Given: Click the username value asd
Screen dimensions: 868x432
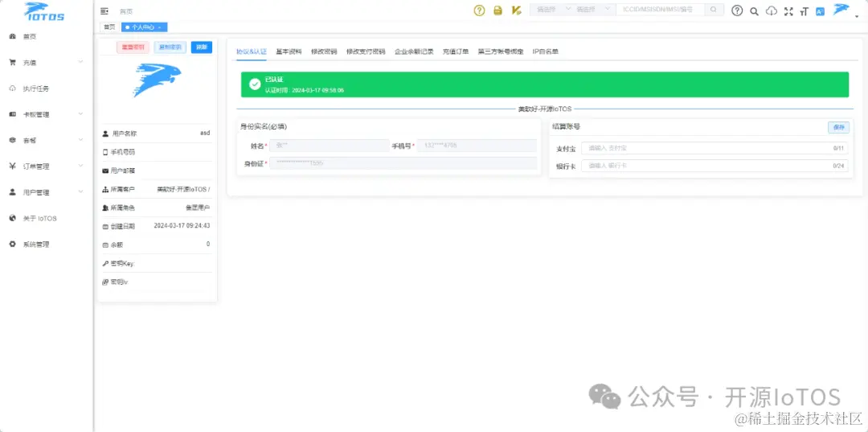Looking at the screenshot, I should click(x=205, y=133).
